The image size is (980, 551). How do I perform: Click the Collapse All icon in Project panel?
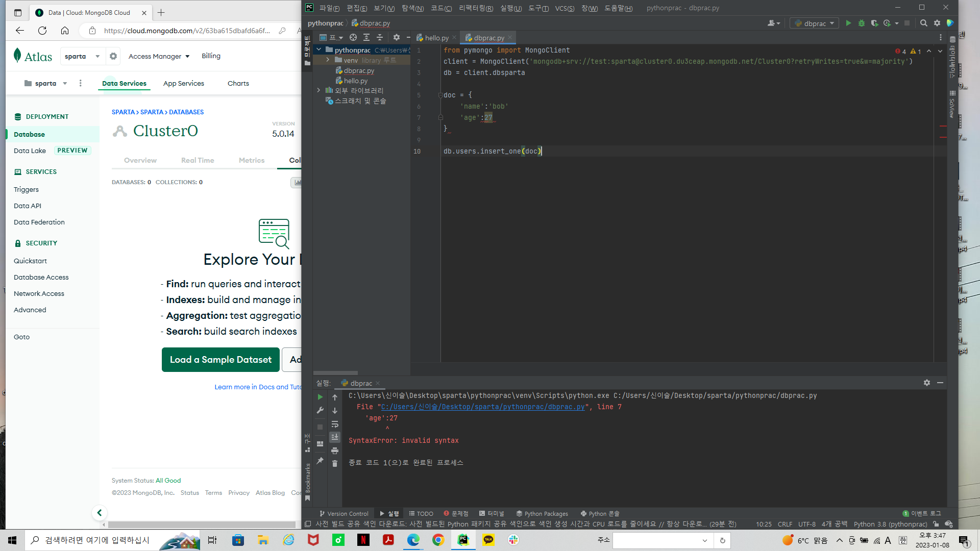point(380,37)
